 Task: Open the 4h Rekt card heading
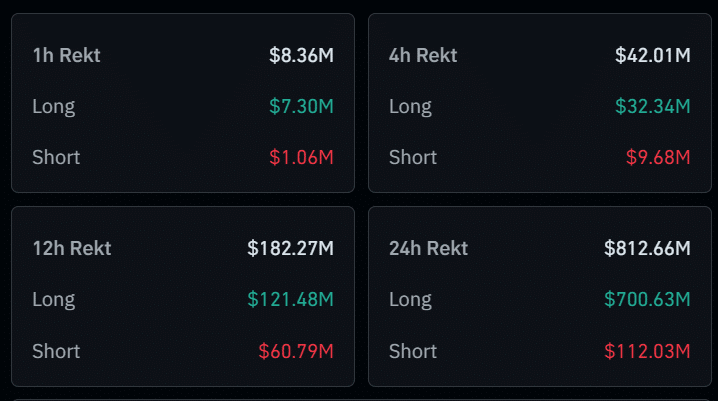tap(423, 55)
